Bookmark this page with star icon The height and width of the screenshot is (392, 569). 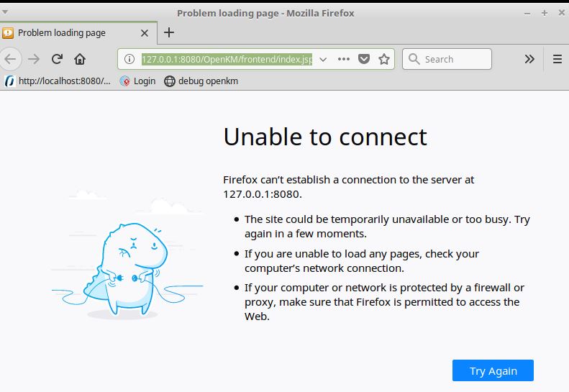pos(384,59)
